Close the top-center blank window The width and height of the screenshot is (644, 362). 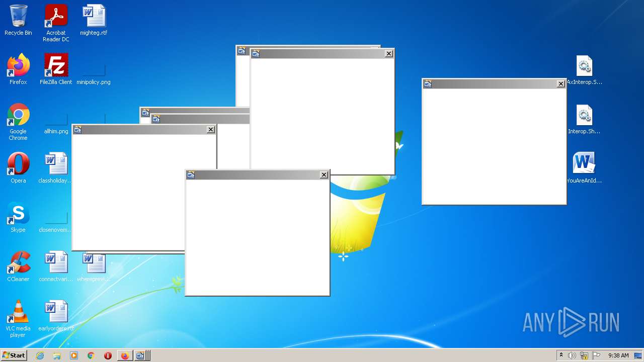tap(389, 54)
